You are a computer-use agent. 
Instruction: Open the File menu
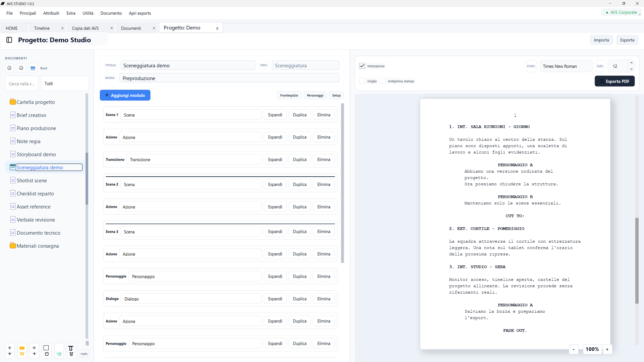(x=9, y=13)
